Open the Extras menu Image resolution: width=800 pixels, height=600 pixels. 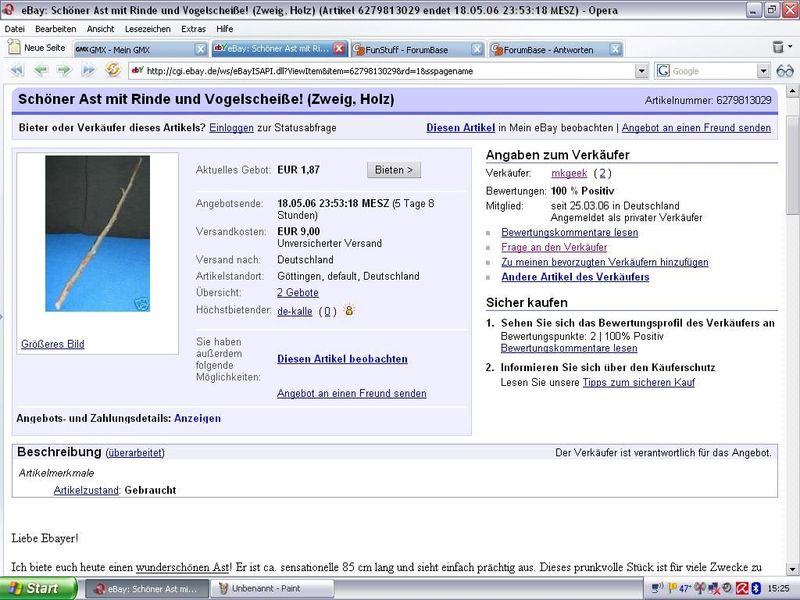(193, 29)
